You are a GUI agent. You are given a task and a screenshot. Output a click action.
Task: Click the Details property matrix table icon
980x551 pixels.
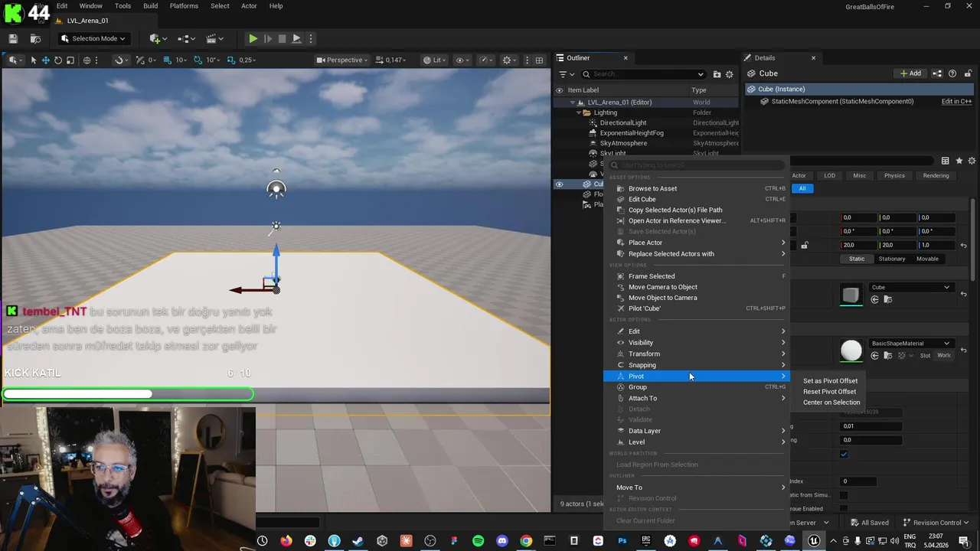click(946, 161)
